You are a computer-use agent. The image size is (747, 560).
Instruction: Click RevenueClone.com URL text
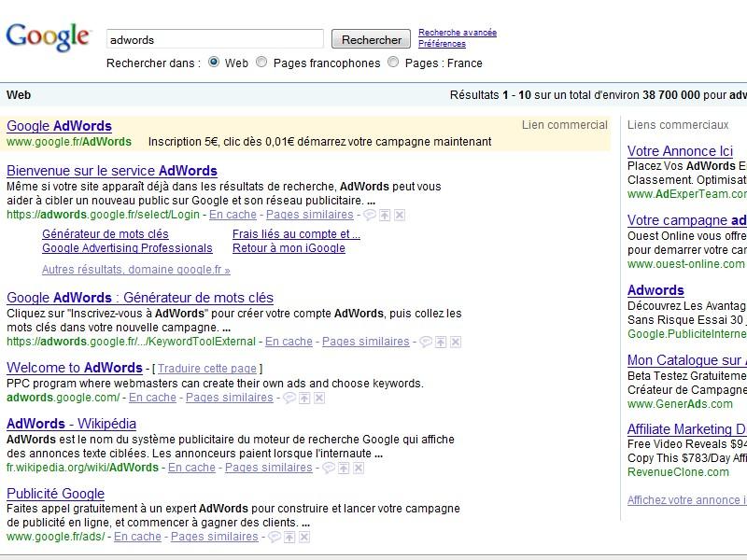tap(678, 472)
